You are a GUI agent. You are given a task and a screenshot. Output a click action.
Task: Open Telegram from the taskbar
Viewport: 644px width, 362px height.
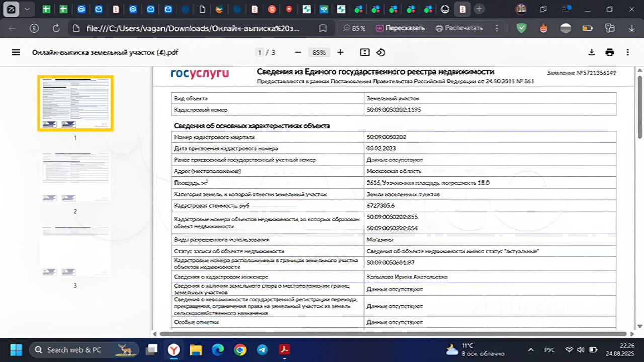click(262, 350)
